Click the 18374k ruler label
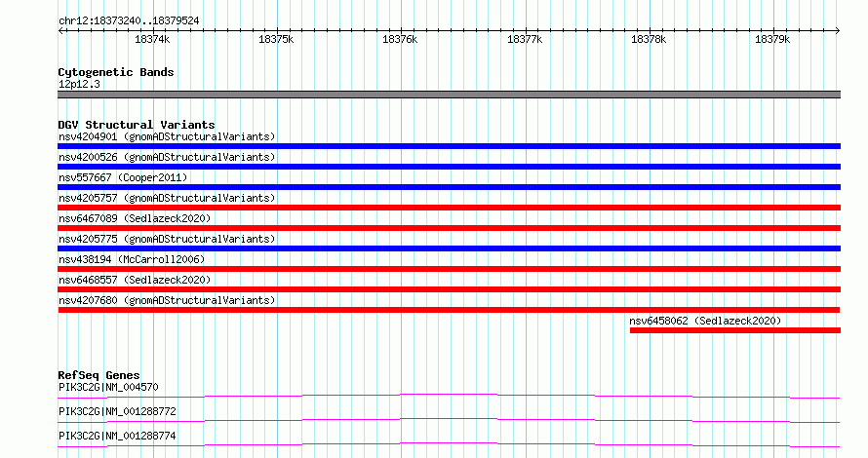 pos(152,39)
